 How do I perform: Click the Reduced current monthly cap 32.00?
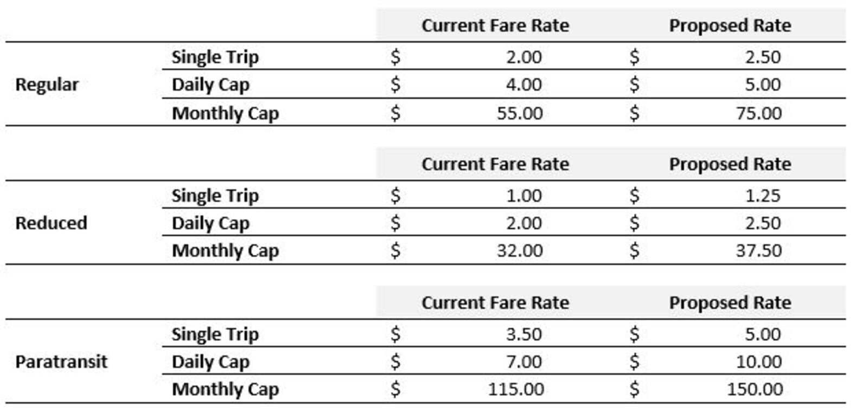pos(519,250)
